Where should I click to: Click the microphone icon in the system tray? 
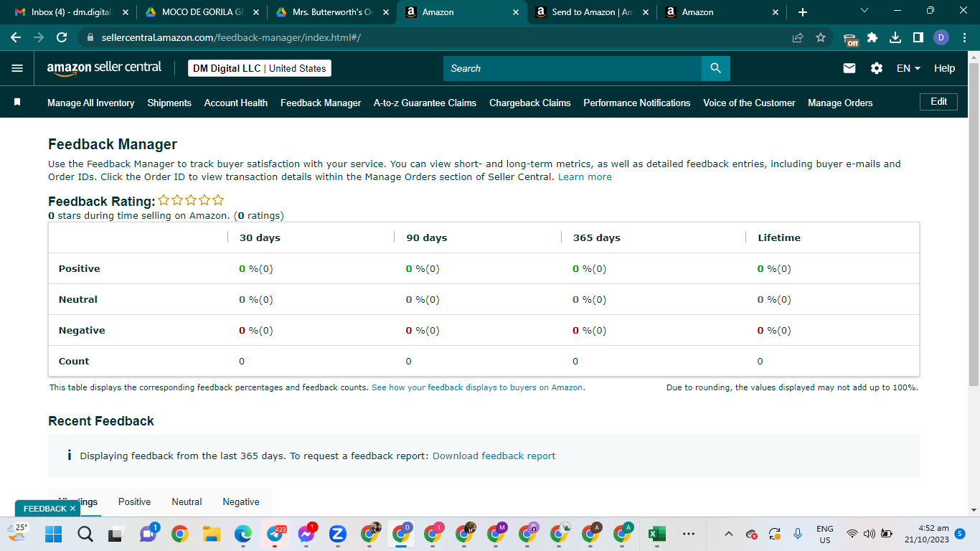coord(797,534)
